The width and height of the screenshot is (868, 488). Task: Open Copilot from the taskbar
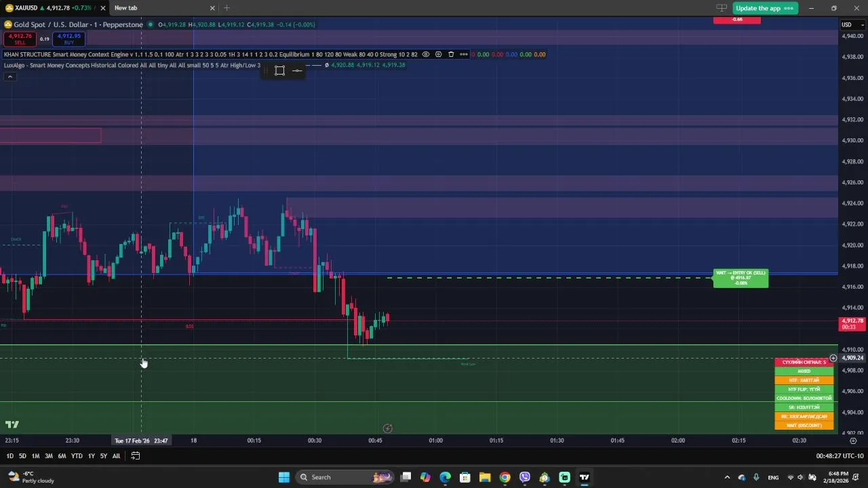425,477
